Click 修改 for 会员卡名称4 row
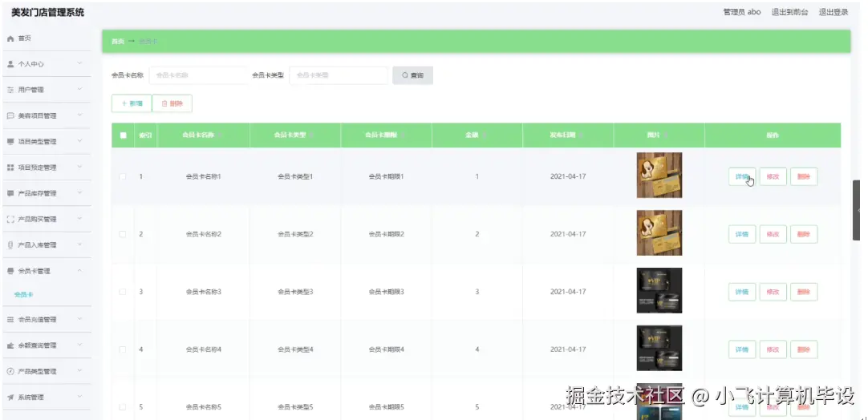This screenshot has width=868, height=420. coord(773,349)
